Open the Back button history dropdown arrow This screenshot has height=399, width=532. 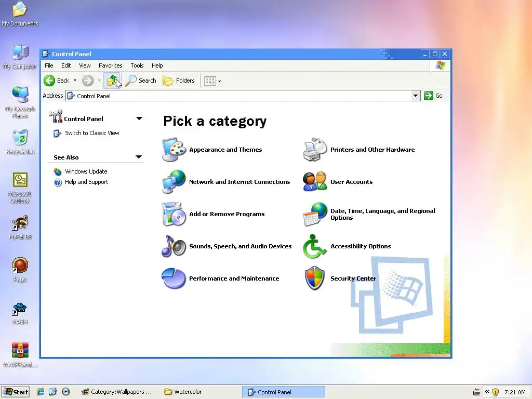pos(75,81)
